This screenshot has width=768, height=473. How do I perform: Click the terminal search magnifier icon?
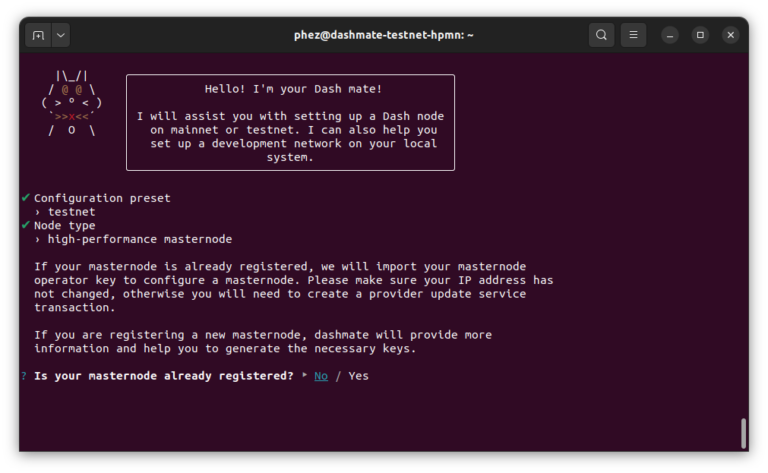[601, 35]
